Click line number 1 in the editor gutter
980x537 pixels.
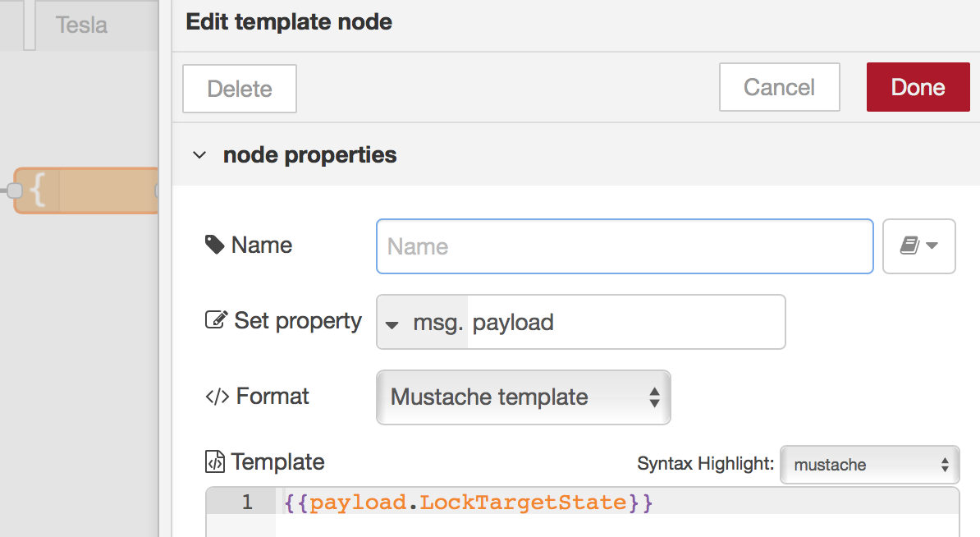(247, 502)
